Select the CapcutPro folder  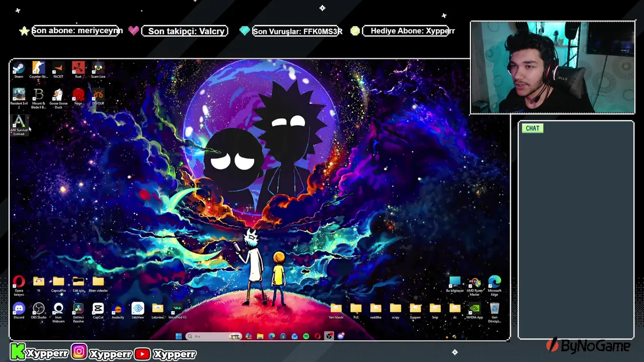point(58,285)
